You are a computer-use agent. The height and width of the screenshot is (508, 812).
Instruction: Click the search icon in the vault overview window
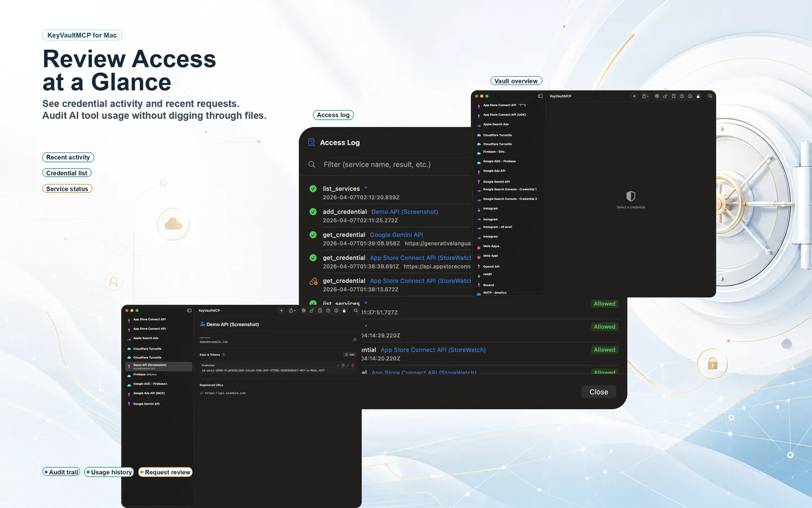pos(710,96)
